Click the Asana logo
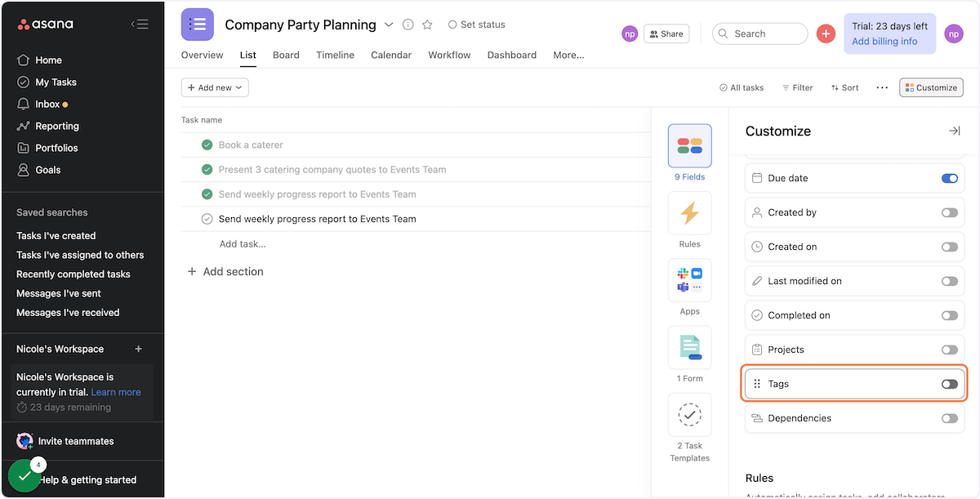This screenshot has height=499, width=980. (x=46, y=25)
